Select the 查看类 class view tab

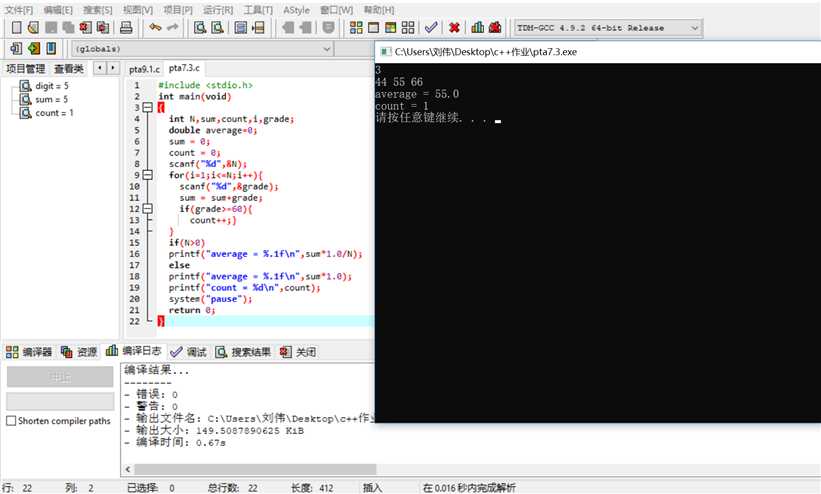tap(69, 69)
